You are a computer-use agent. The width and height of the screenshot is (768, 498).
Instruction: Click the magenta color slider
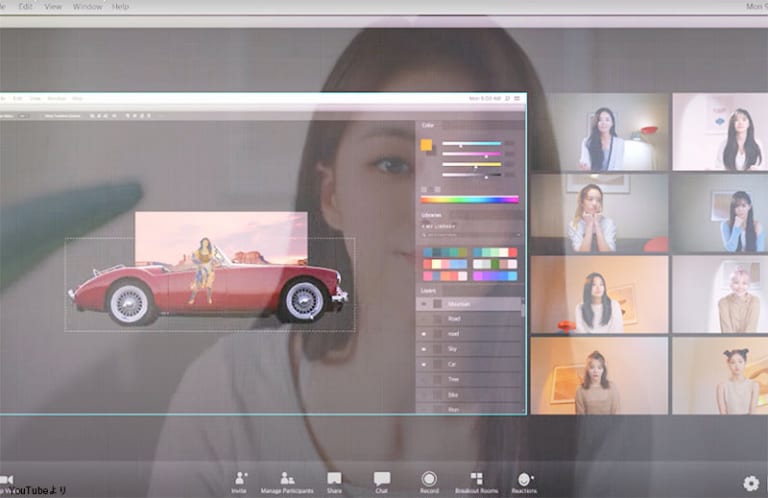(x=472, y=154)
